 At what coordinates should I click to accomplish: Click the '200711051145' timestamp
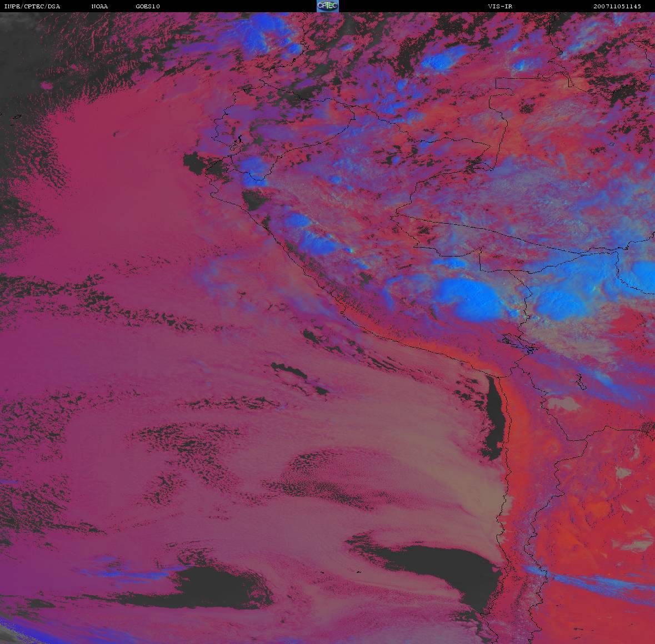click(x=617, y=6)
